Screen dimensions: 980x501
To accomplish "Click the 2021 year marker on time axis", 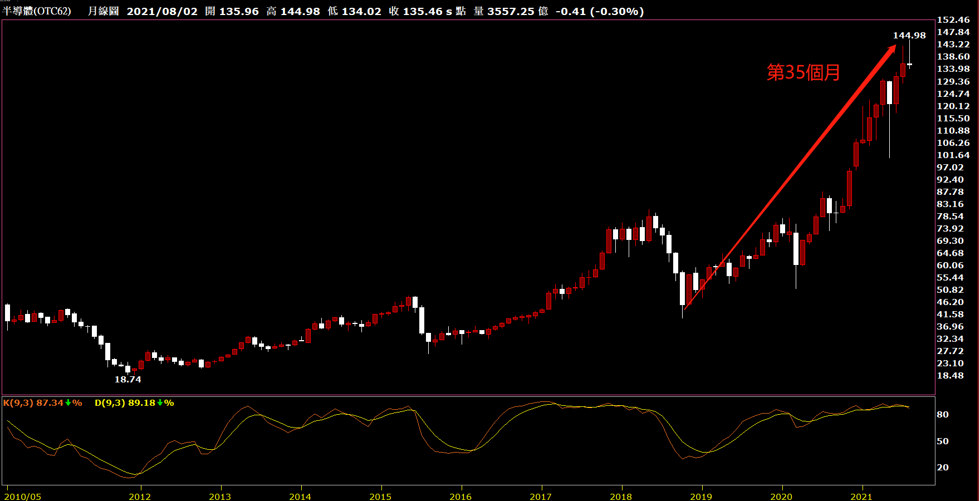I will point(861,497).
